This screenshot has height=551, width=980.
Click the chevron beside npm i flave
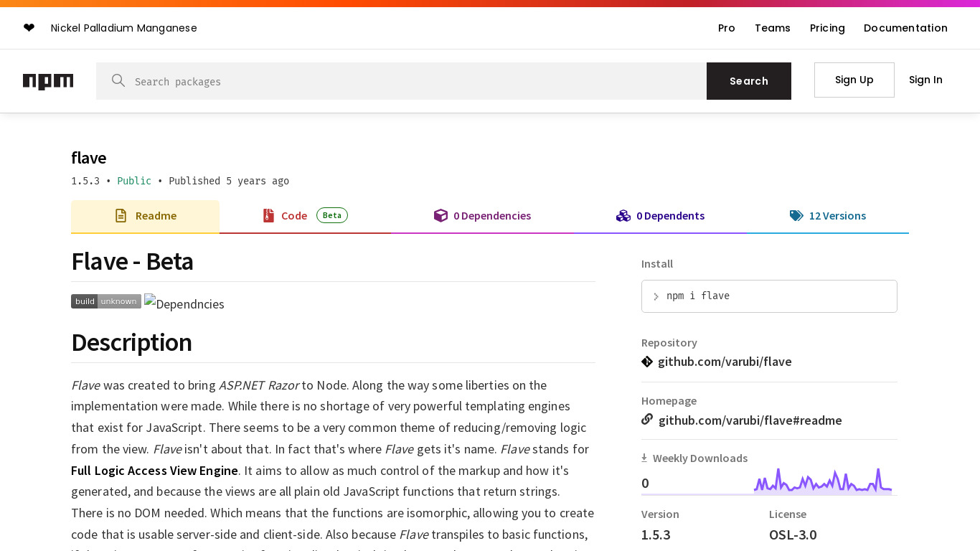(x=656, y=296)
